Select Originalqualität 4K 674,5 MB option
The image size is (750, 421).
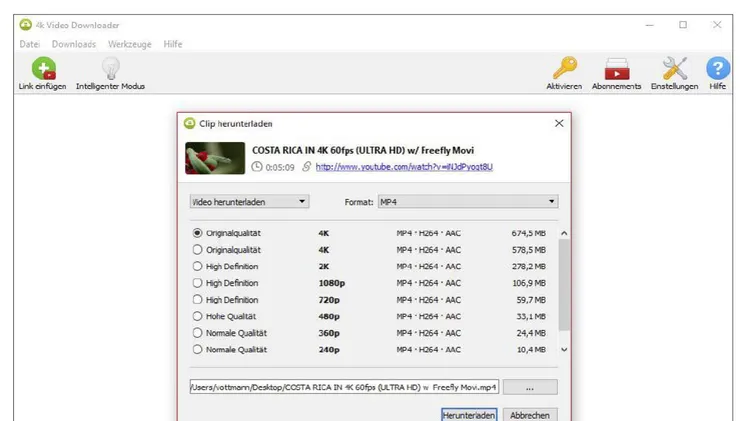click(x=197, y=233)
